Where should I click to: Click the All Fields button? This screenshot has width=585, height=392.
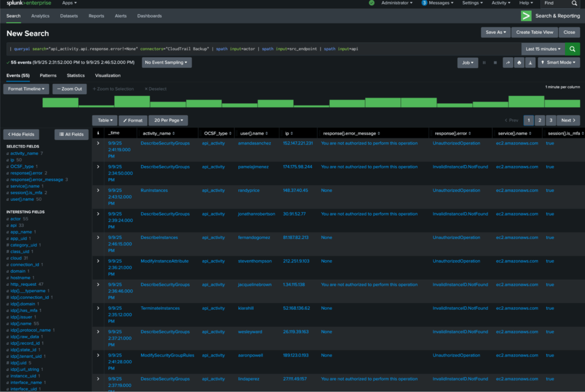click(71, 135)
